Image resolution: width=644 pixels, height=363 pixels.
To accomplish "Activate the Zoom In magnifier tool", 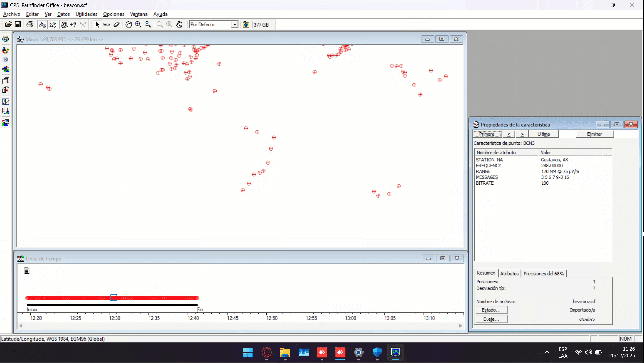I will [x=138, y=24].
